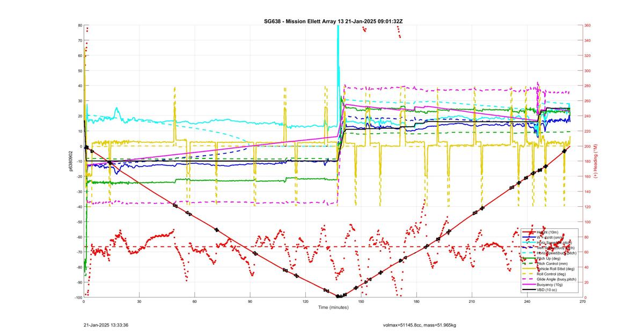The height and width of the screenshot is (334, 644).
Task: Click the magenta line sample beside "Buoyancy (10g)"
Action: click(x=528, y=285)
